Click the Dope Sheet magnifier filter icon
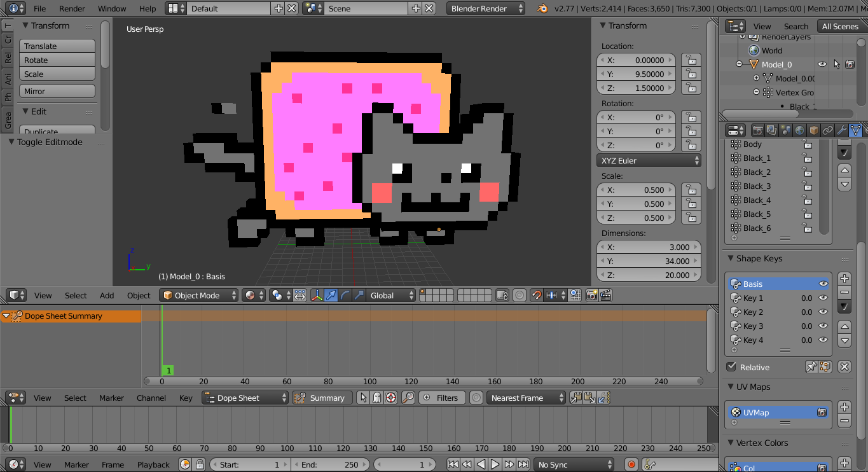 click(408, 398)
